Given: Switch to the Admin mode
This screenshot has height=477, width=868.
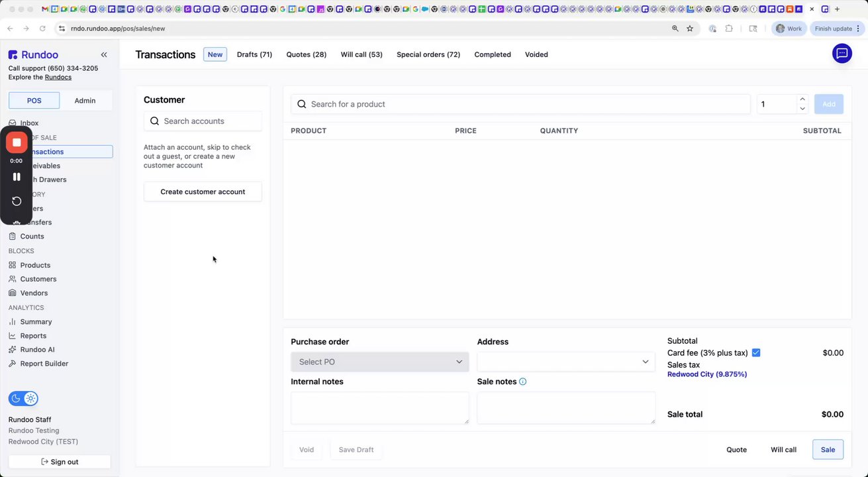Looking at the screenshot, I should 85,101.
